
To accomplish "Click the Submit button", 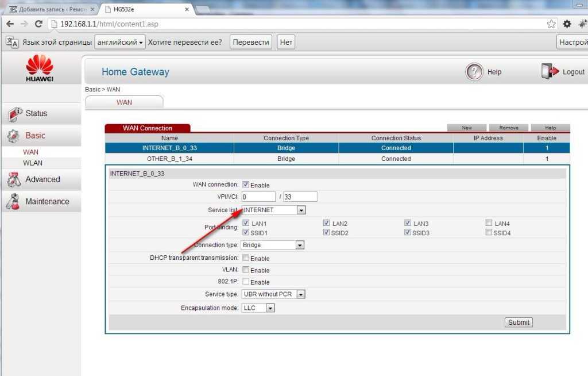I will pyautogui.click(x=519, y=323).
